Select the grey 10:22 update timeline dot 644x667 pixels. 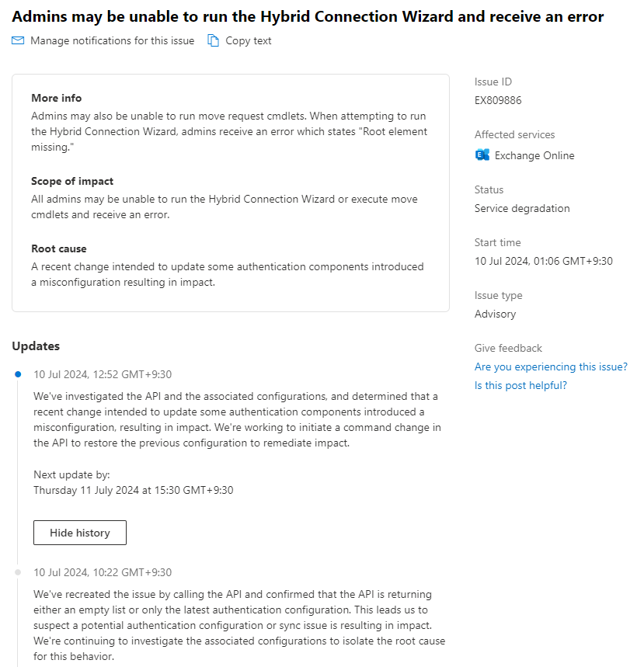(x=18, y=572)
